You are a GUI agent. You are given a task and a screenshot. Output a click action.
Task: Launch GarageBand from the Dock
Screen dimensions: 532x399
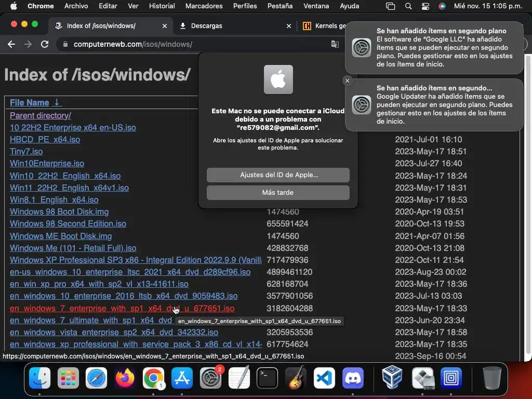tap(296, 378)
